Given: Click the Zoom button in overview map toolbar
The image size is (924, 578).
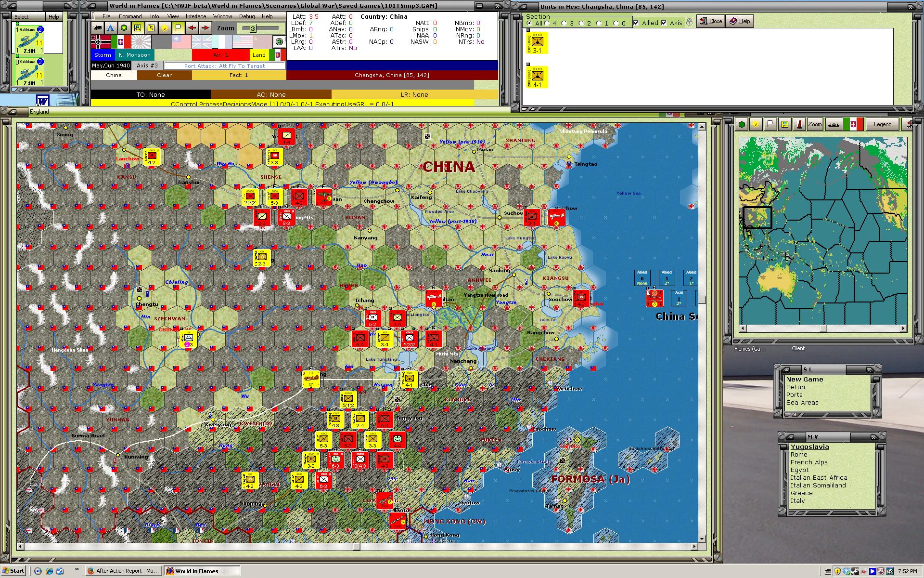Looking at the screenshot, I should [815, 124].
